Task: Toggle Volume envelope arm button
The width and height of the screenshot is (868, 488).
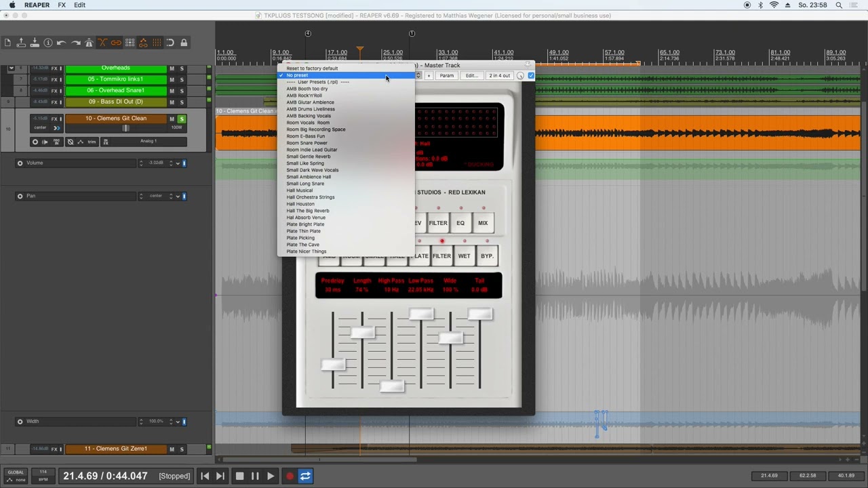Action: (20, 163)
